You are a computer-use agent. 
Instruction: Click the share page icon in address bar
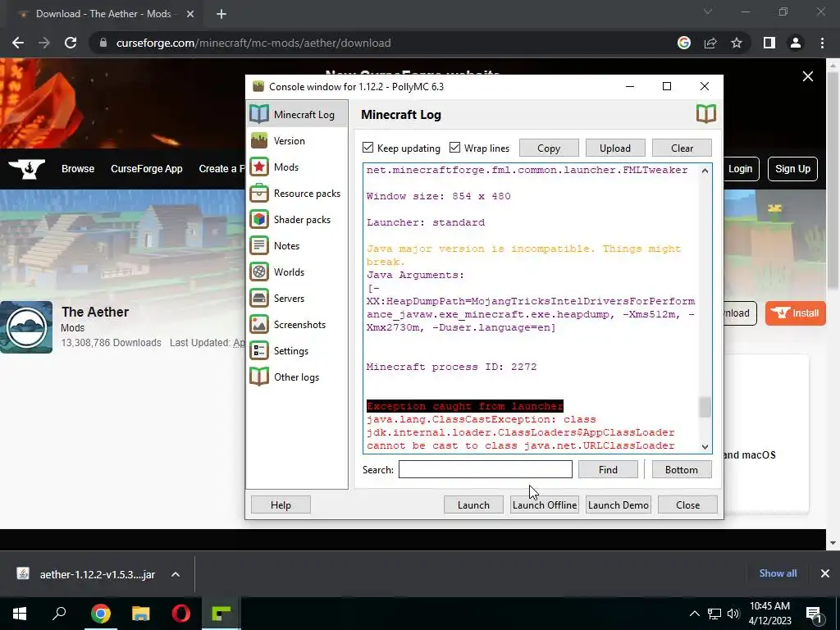click(710, 43)
